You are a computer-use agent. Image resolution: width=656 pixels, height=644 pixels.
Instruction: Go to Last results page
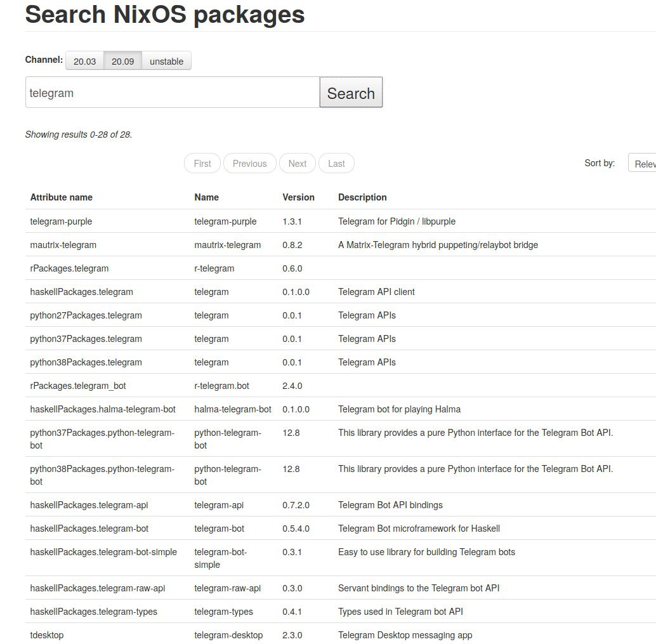click(336, 164)
